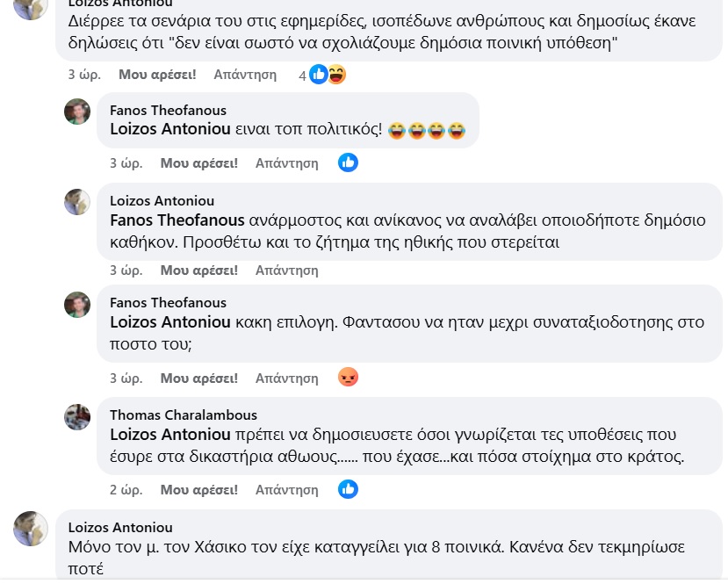Viewport: 728px width, 584px height.
Task: Click mentioned 'Fanos Theofanous' tag in Loizos reply
Action: tap(169, 220)
